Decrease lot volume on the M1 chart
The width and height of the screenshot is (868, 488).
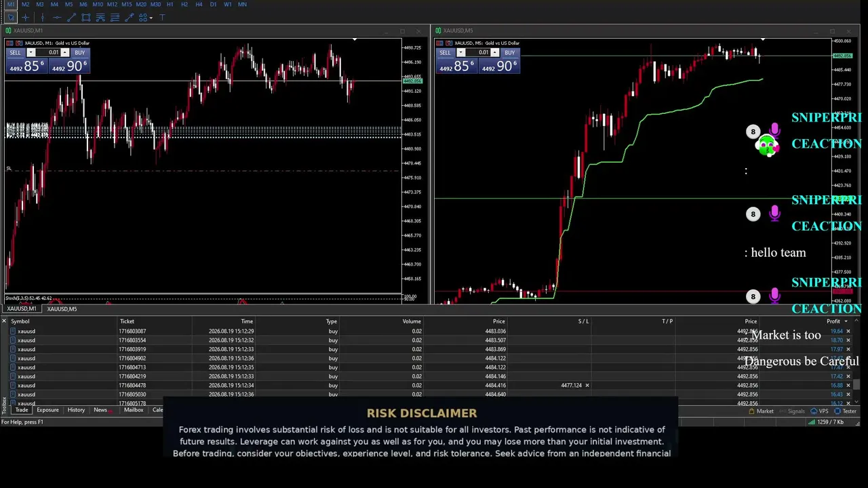(31, 53)
